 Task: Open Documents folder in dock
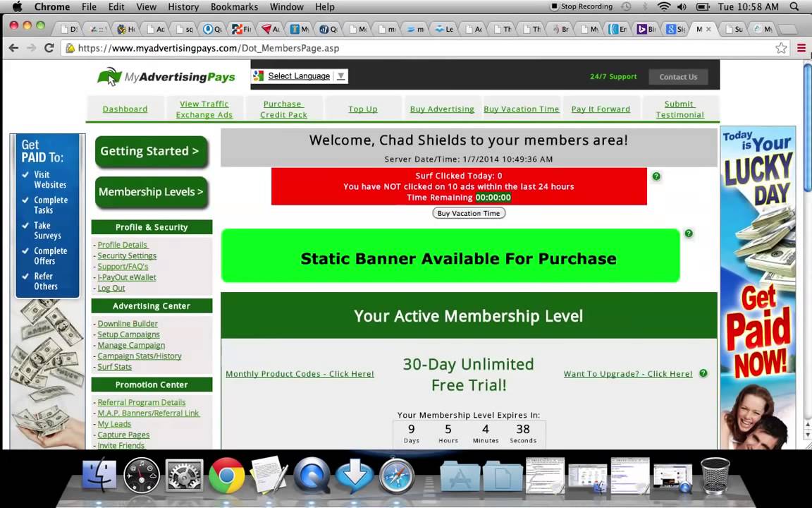[x=503, y=475]
